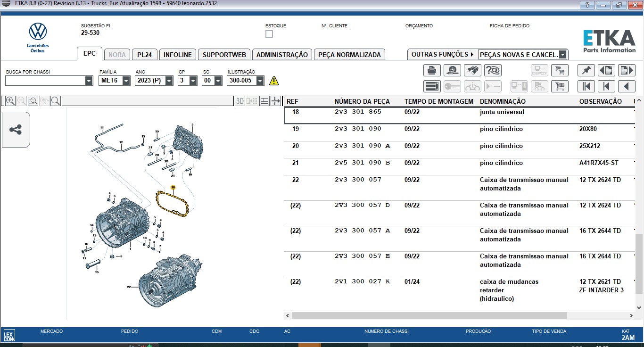Viewport: 644px width, 347px height.
Task: Click the single-bar back arrow icon
Action: tap(606, 86)
